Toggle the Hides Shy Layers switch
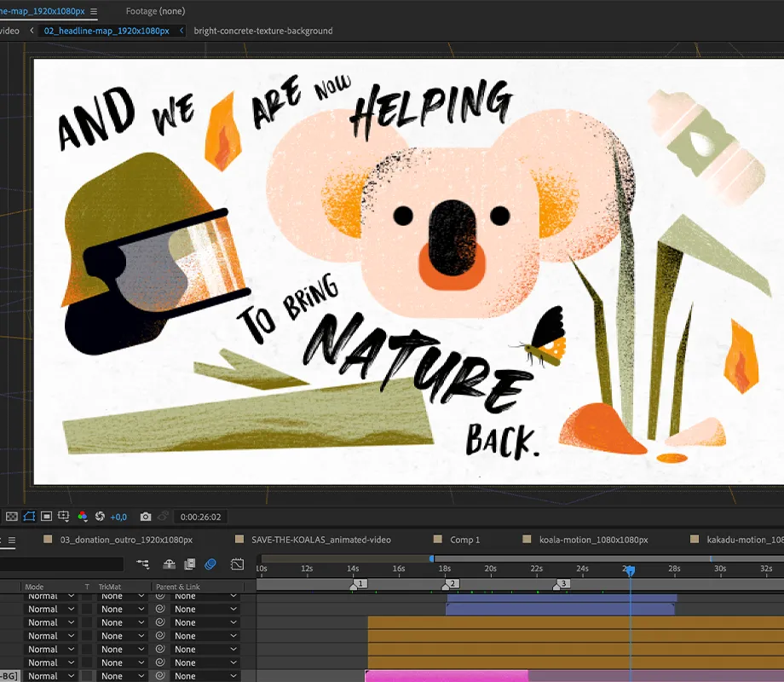 coord(170,564)
